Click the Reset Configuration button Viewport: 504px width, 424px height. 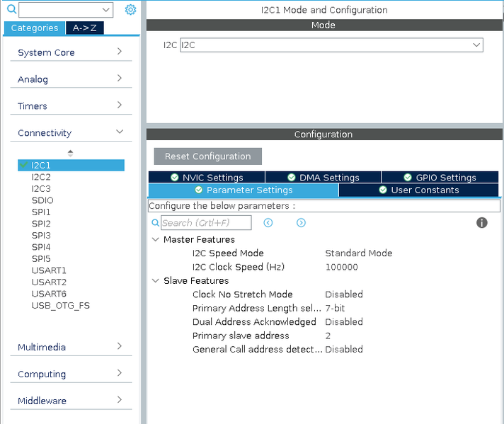click(x=207, y=156)
